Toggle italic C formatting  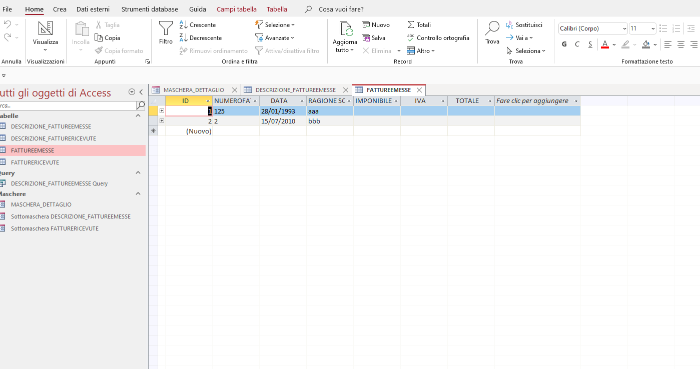[577, 44]
